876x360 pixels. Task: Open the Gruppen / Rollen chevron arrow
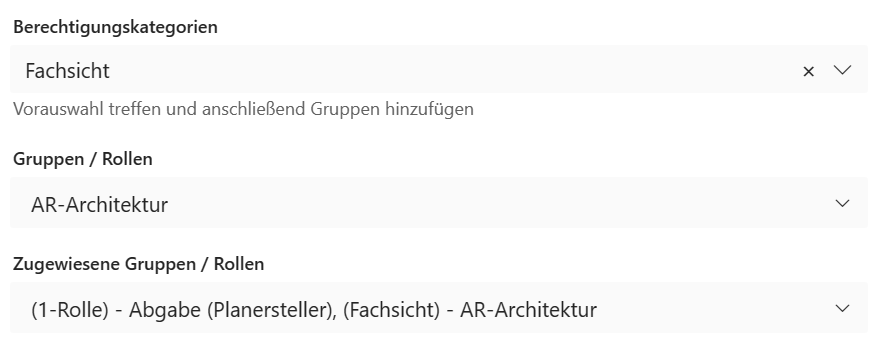coord(842,203)
